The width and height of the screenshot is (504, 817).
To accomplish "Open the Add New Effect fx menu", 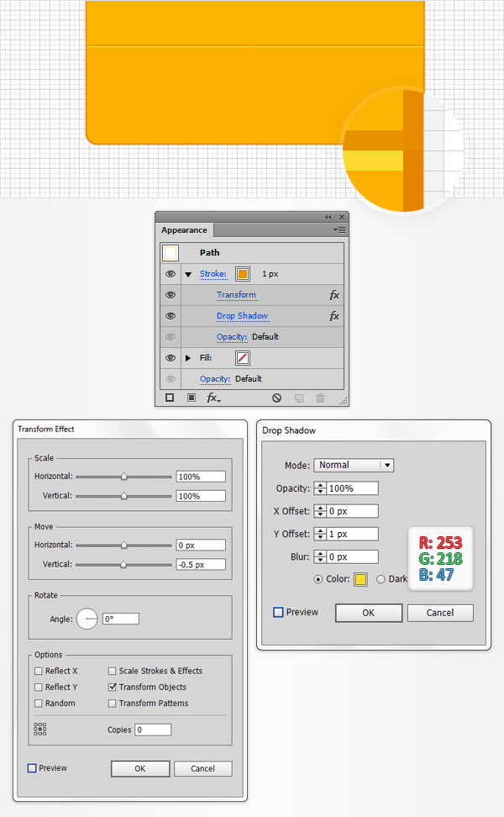I will [x=213, y=398].
